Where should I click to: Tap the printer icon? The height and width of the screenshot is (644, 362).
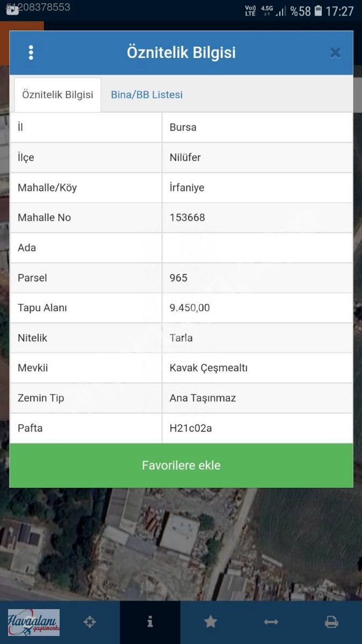[331, 622]
